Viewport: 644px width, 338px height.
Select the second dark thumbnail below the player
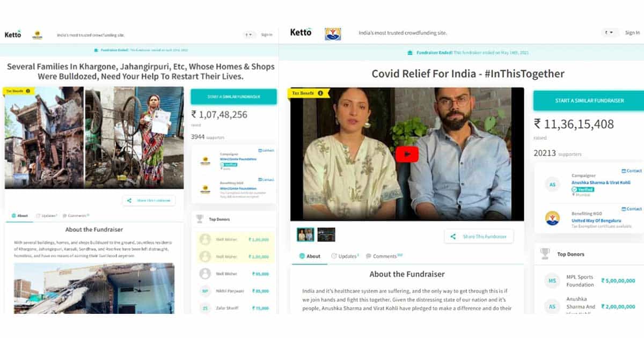click(x=326, y=234)
